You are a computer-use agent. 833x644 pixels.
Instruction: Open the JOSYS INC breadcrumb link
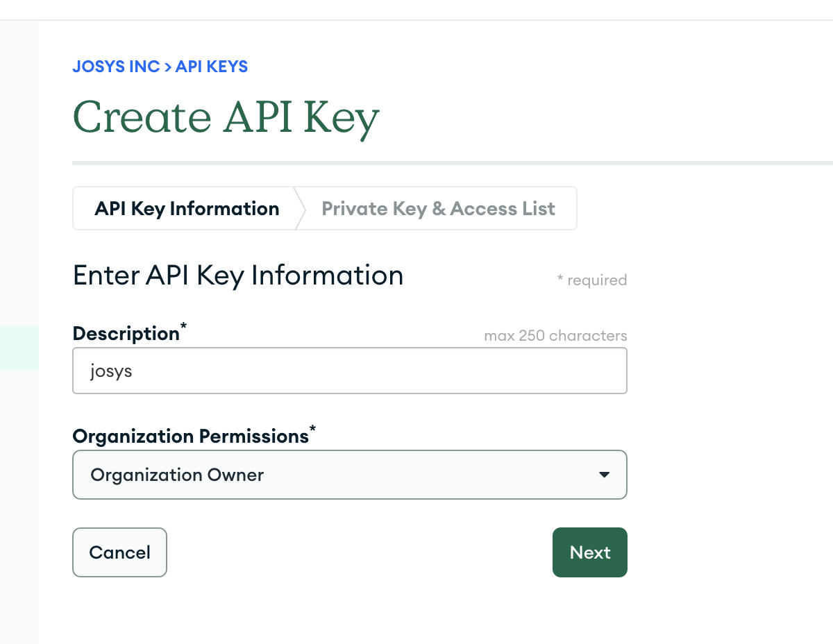pyautogui.click(x=116, y=67)
